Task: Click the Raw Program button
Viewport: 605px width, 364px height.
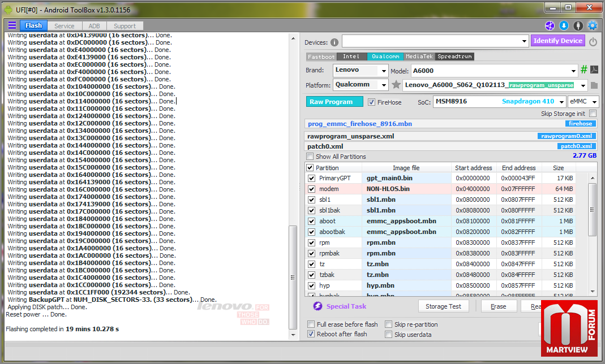Action: 334,102
